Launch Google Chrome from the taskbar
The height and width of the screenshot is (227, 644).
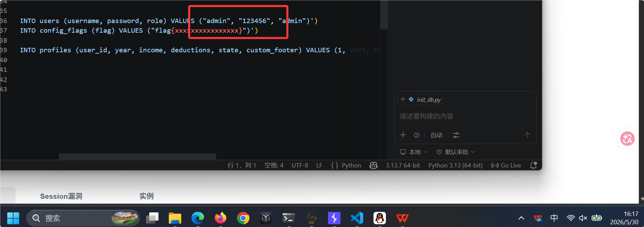[243, 218]
